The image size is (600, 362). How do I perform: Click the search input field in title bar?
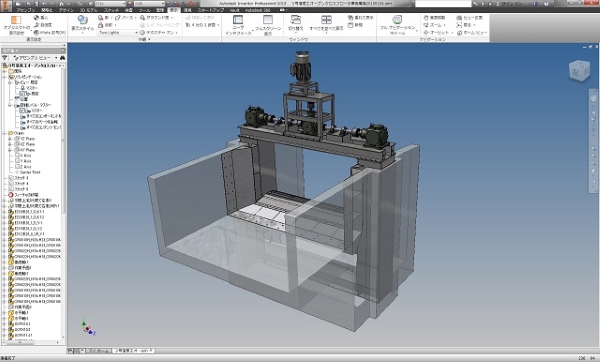pyautogui.click(x=443, y=3)
